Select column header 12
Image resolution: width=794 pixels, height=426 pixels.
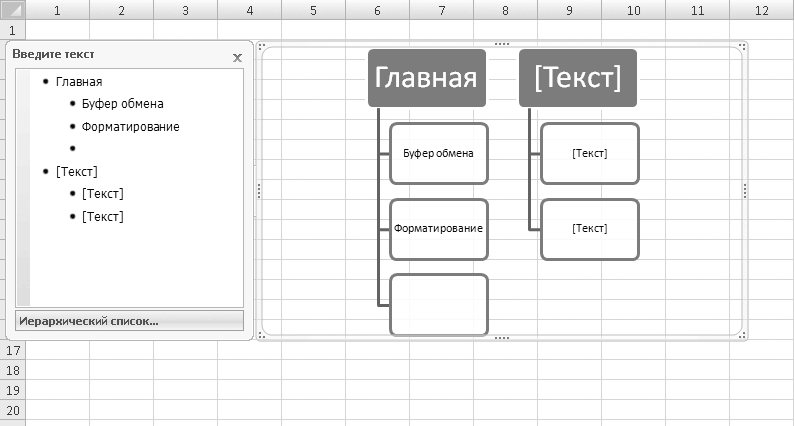click(x=762, y=11)
